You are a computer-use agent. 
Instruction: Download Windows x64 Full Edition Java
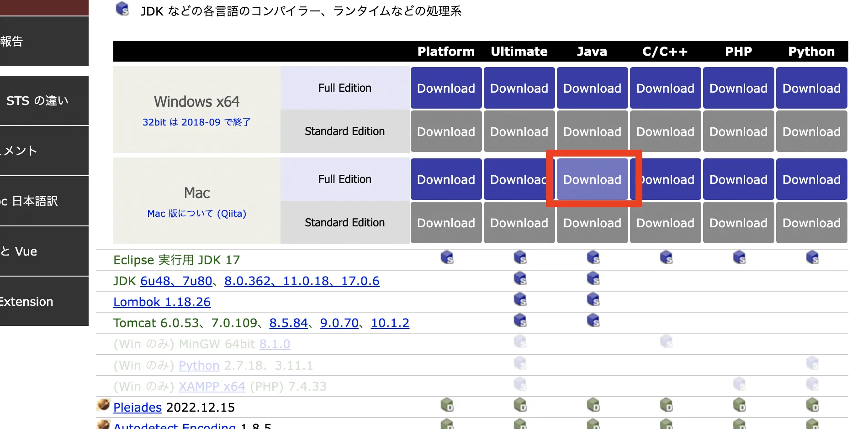(593, 88)
